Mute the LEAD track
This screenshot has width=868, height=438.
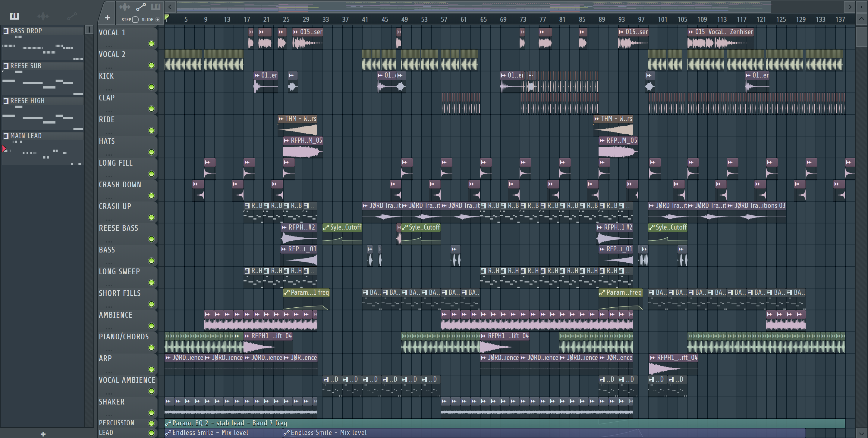click(151, 433)
